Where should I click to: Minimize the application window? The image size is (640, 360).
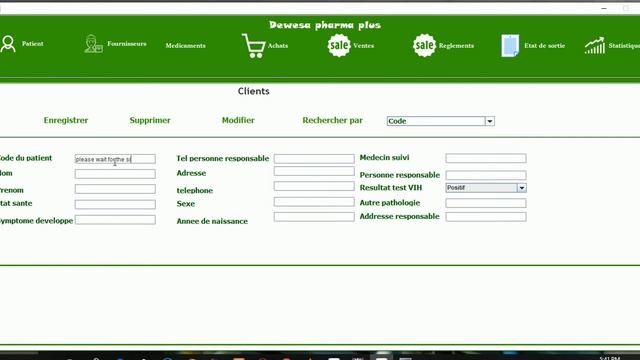[x=604, y=8]
